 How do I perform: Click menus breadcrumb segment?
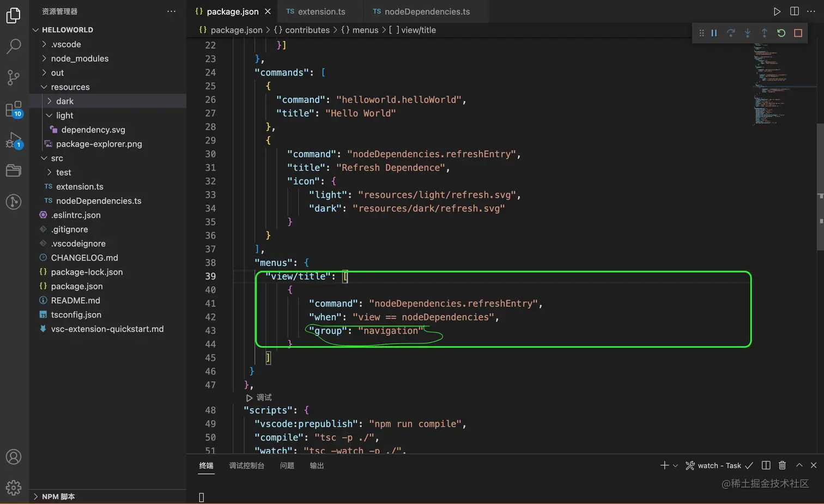pos(360,30)
